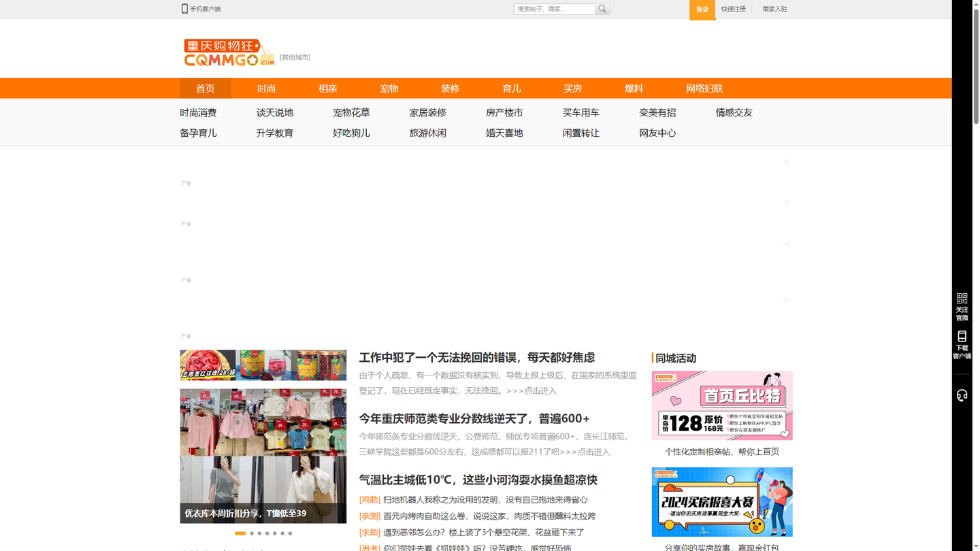Select the active orange carousel indicator
Screen dimensions: 980x551
pyautogui.click(x=240, y=533)
